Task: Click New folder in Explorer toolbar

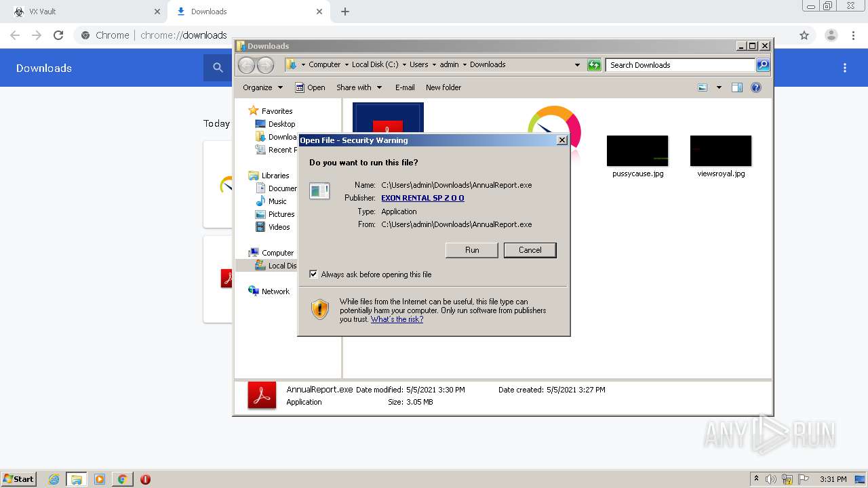Action: pos(443,87)
